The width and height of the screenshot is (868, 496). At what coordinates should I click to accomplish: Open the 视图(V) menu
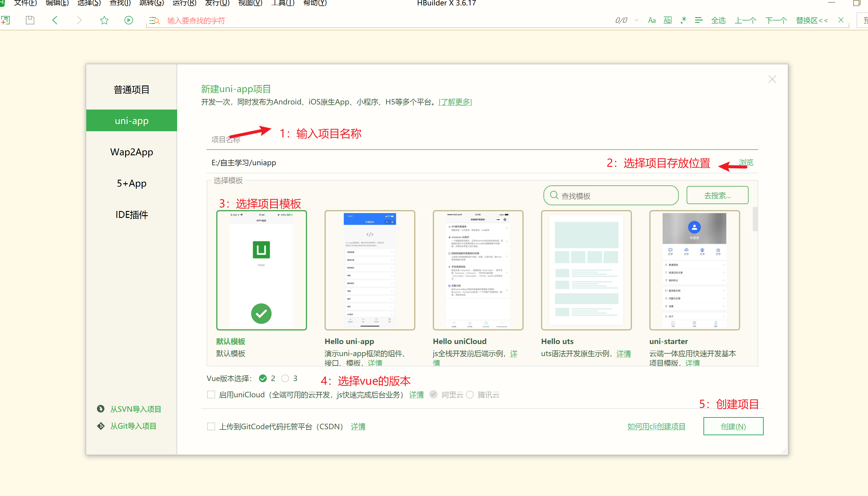click(250, 3)
